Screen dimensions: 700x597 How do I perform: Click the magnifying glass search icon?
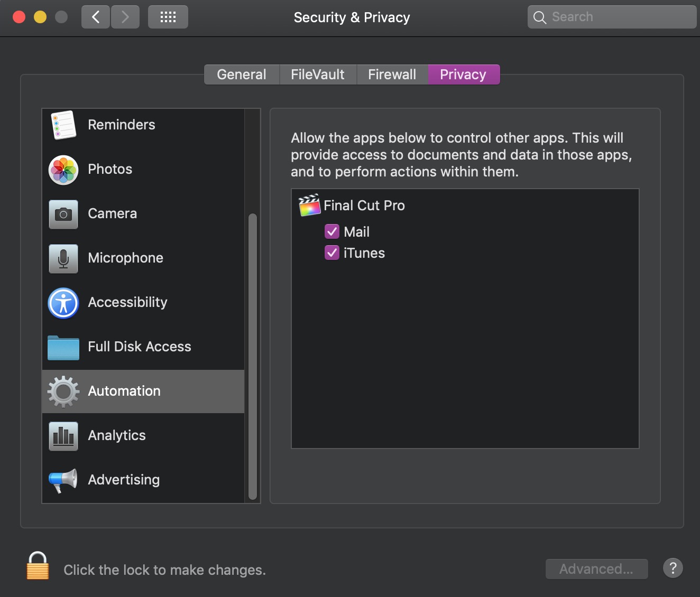tap(540, 17)
